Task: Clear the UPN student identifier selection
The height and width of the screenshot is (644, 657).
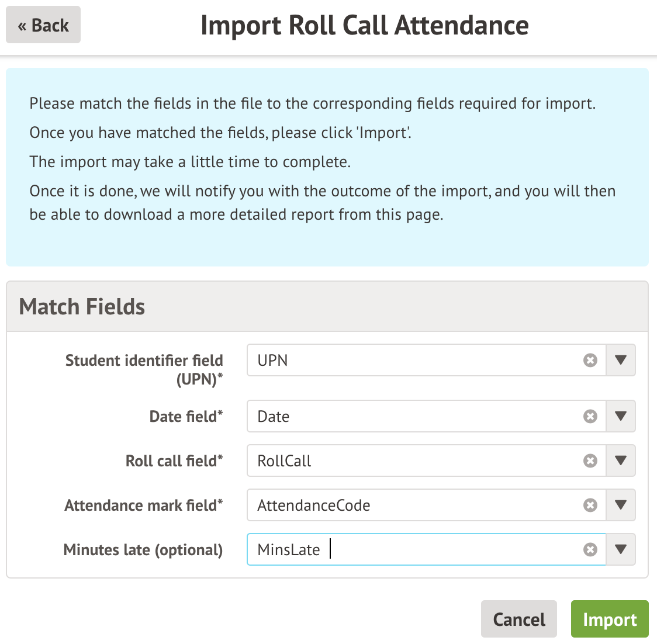Action: [x=590, y=360]
